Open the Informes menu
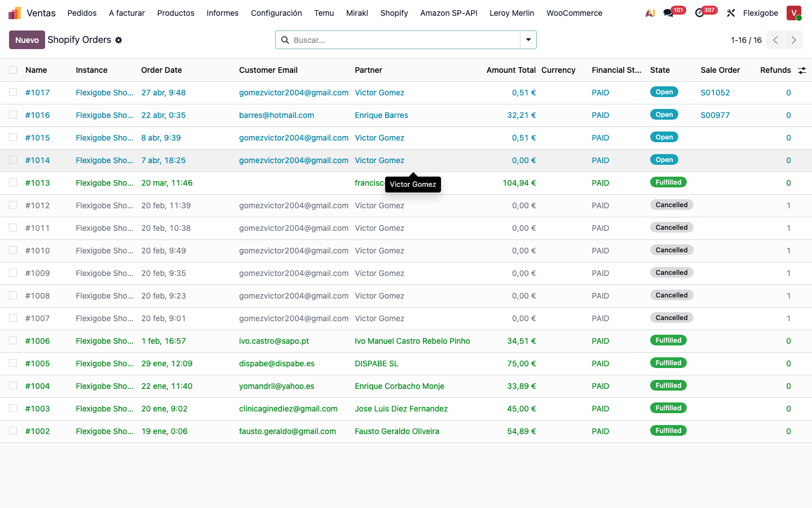 [x=223, y=13]
